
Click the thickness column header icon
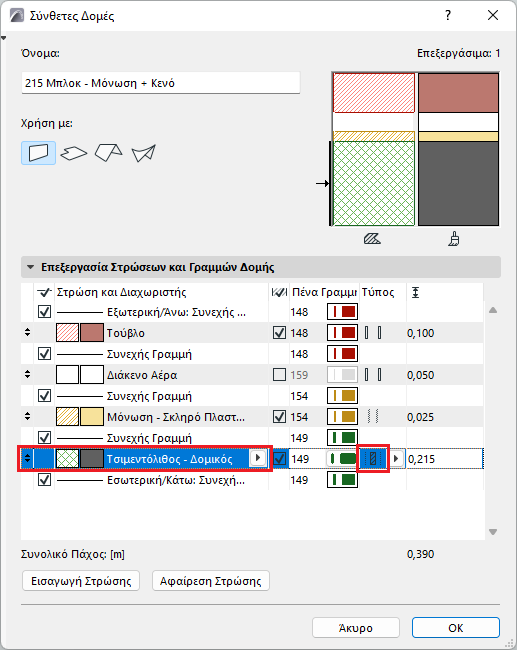pos(415,293)
